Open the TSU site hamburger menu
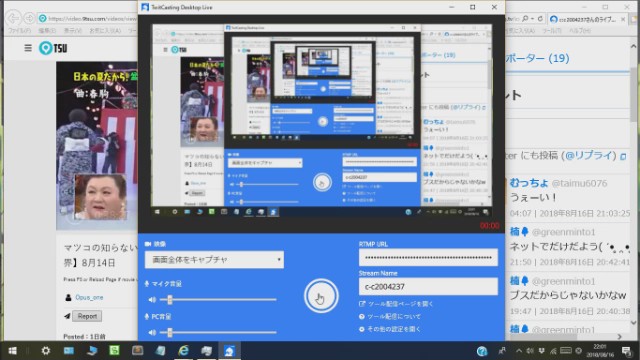Screen dimensions: 640x360 tap(28, 48)
